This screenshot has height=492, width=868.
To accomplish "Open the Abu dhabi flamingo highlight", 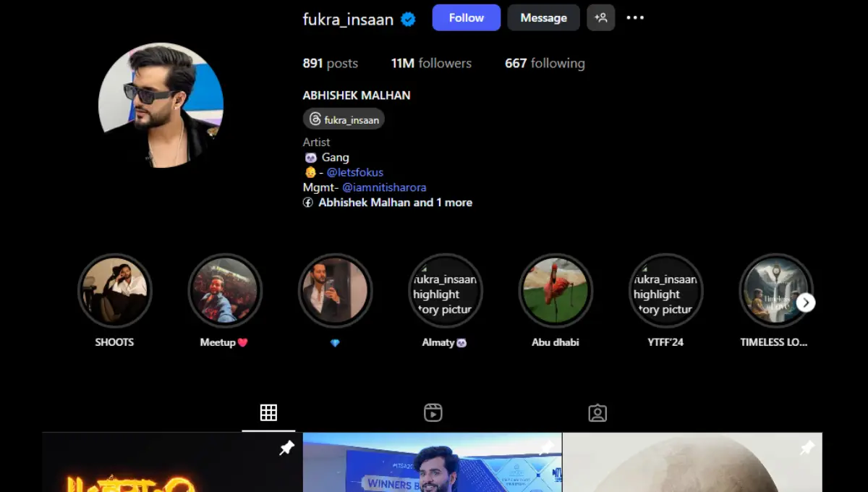I will (556, 291).
